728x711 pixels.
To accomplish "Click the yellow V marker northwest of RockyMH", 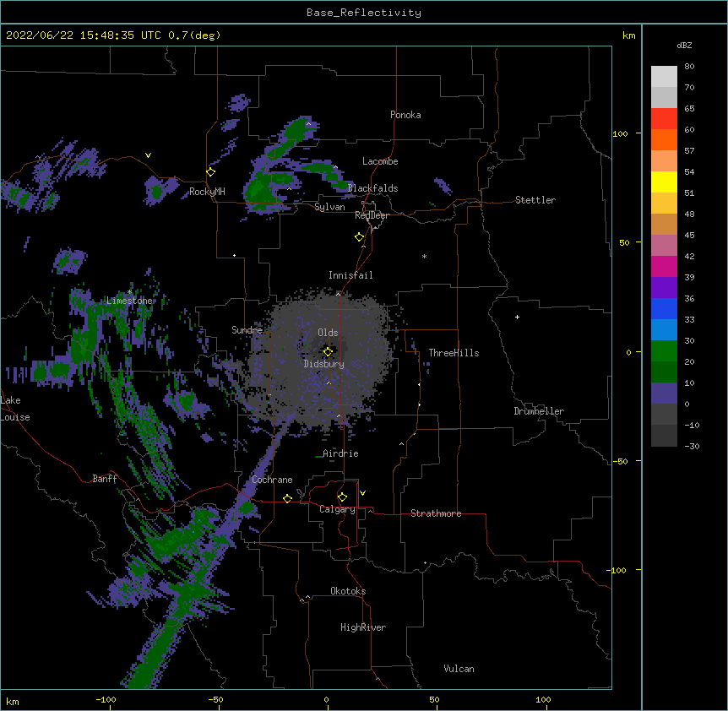I will pos(148,155).
